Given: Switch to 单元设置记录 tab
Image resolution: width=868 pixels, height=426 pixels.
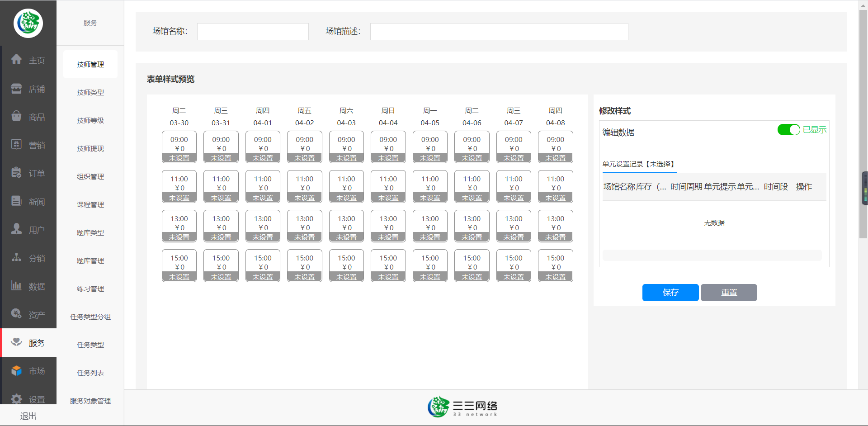Looking at the screenshot, I should tap(638, 164).
